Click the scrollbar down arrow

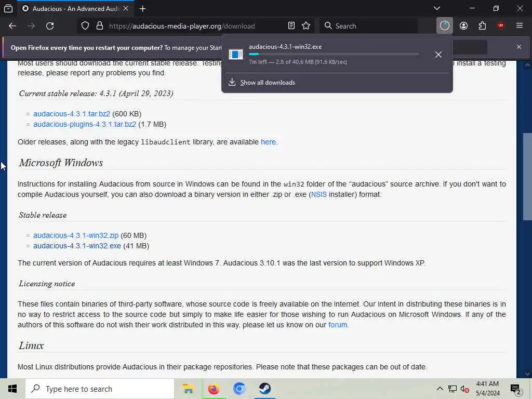527,374
